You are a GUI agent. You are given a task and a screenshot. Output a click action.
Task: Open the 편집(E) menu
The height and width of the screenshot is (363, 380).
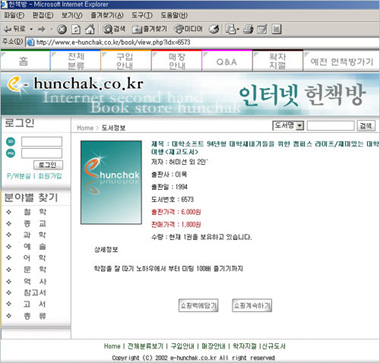[43, 15]
